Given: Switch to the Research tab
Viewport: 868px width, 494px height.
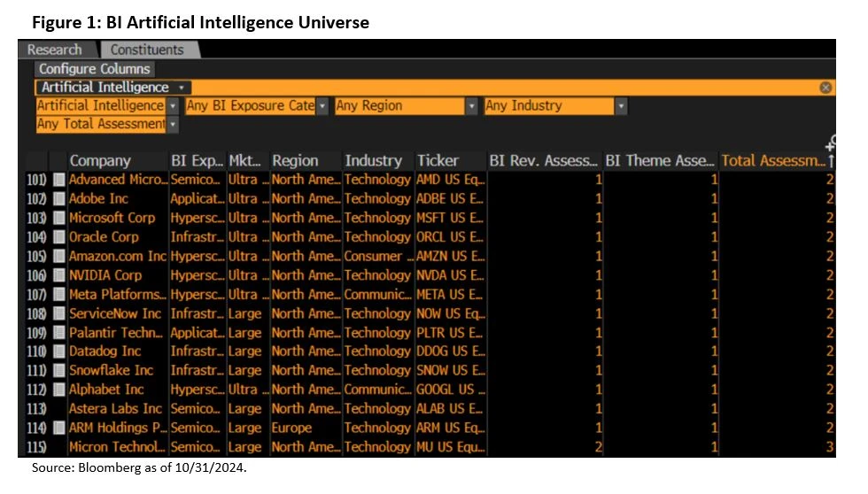Looking at the screenshot, I should [55, 50].
